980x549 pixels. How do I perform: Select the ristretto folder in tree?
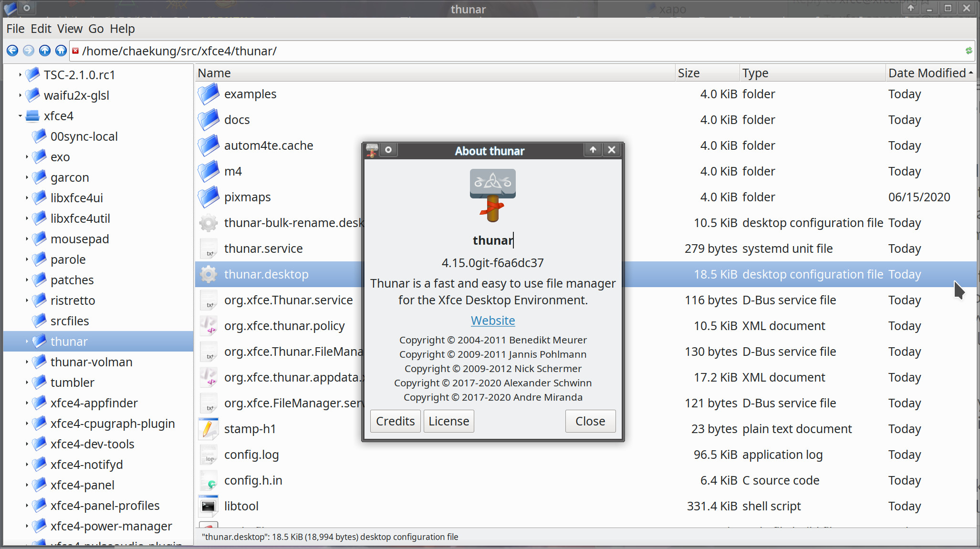click(73, 300)
